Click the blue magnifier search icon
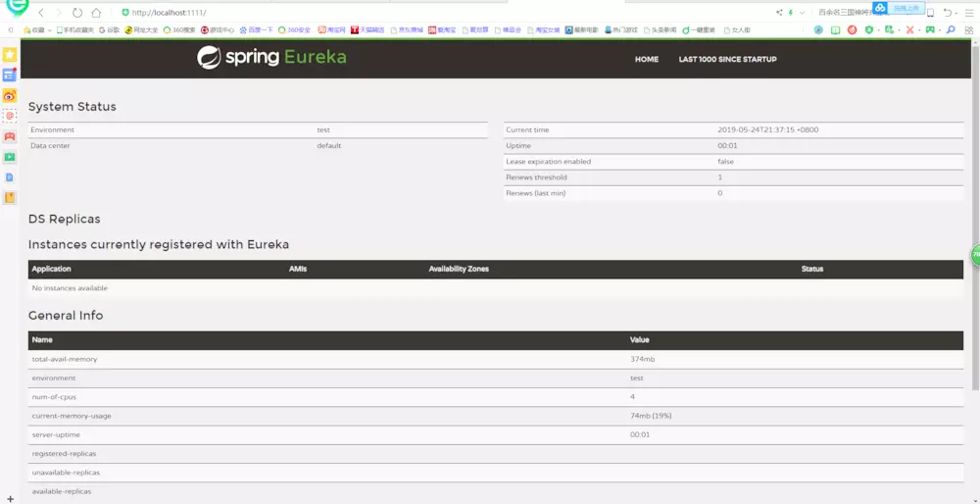 951,29
